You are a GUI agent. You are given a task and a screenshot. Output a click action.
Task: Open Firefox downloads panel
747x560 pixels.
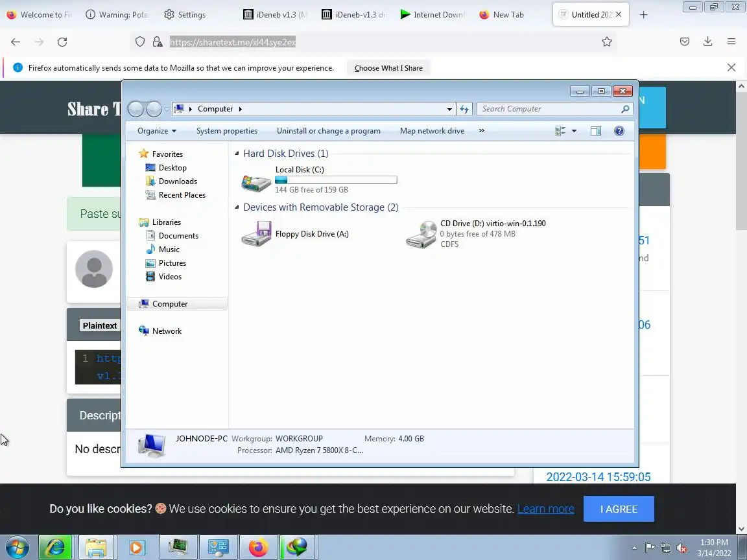coord(708,42)
